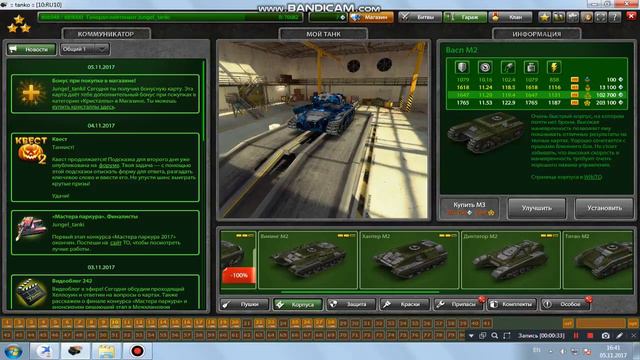
Task: Switch to the Припасы supplies category
Action: 458,304
